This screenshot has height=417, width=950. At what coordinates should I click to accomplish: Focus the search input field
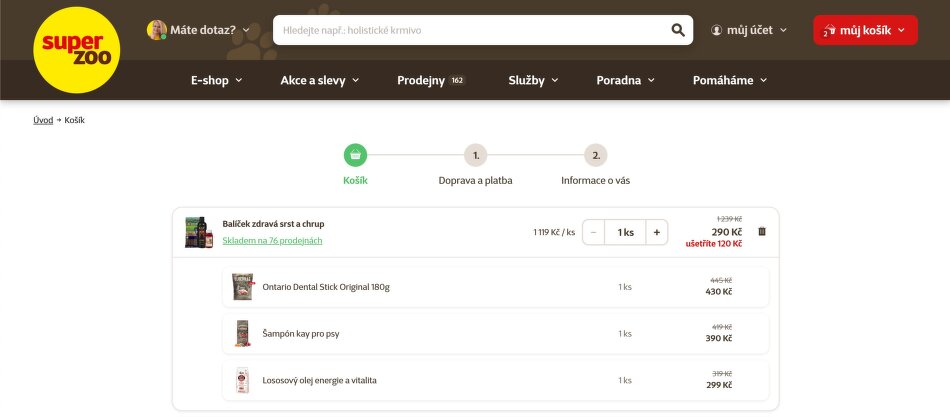[x=473, y=30]
